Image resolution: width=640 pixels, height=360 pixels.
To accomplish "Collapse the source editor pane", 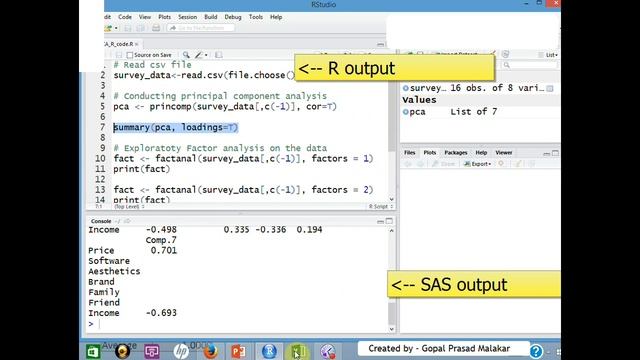I will 380,44.
